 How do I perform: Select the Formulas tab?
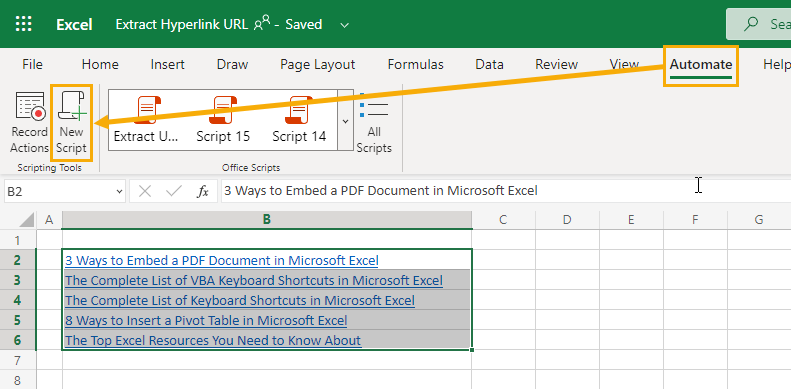point(416,65)
